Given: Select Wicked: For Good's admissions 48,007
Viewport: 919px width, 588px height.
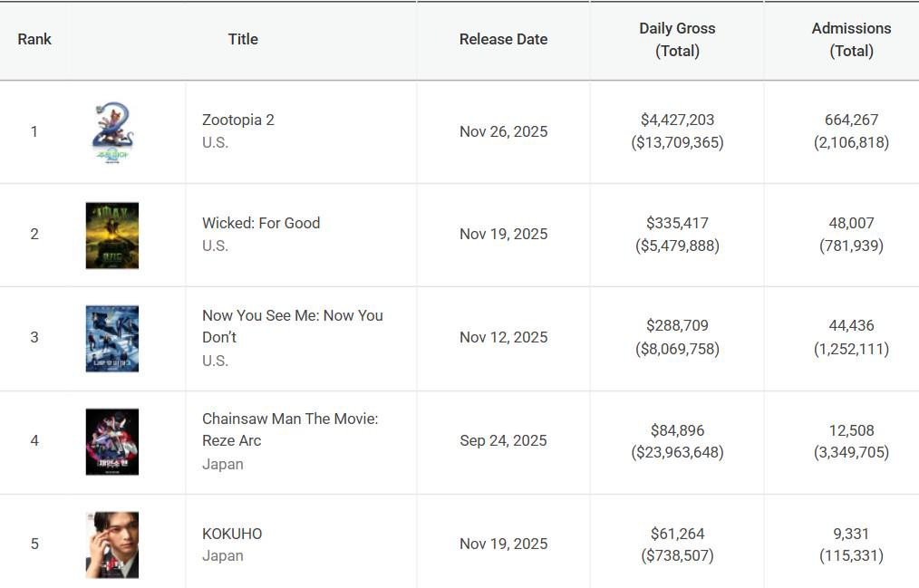Looking at the screenshot, I should click(x=851, y=223).
